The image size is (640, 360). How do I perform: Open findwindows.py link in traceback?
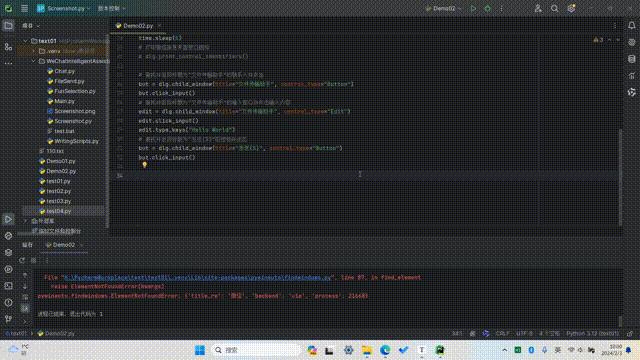(x=197, y=278)
